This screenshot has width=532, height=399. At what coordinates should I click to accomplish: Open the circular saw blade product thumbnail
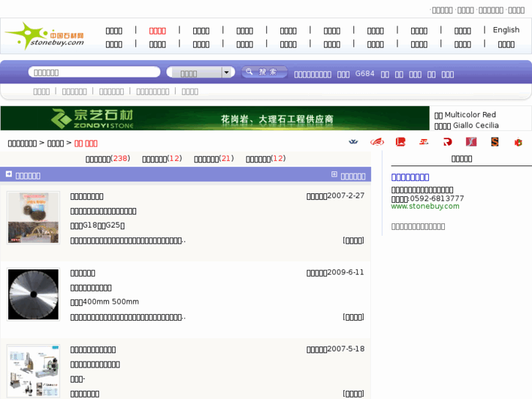coord(33,294)
